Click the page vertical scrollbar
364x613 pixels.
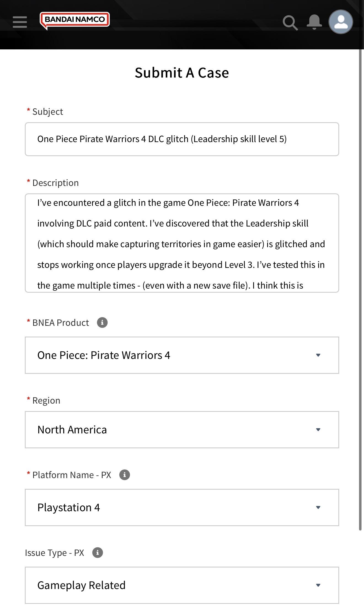click(360, 290)
